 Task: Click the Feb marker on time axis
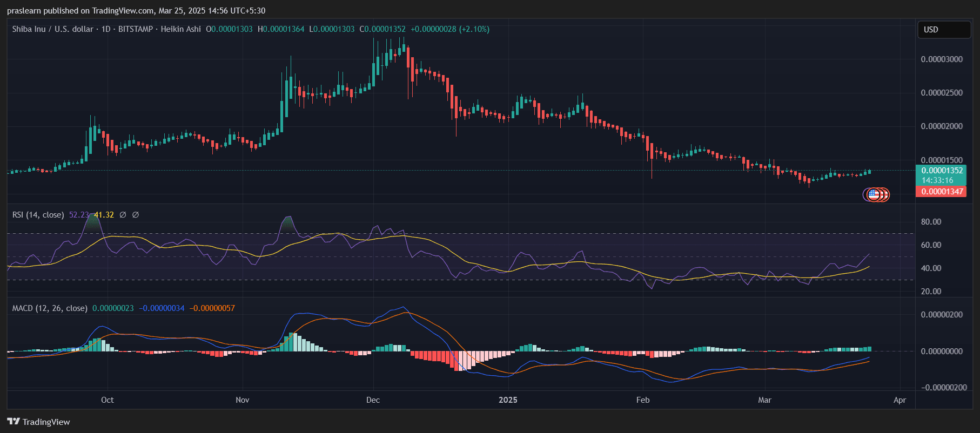click(x=643, y=400)
